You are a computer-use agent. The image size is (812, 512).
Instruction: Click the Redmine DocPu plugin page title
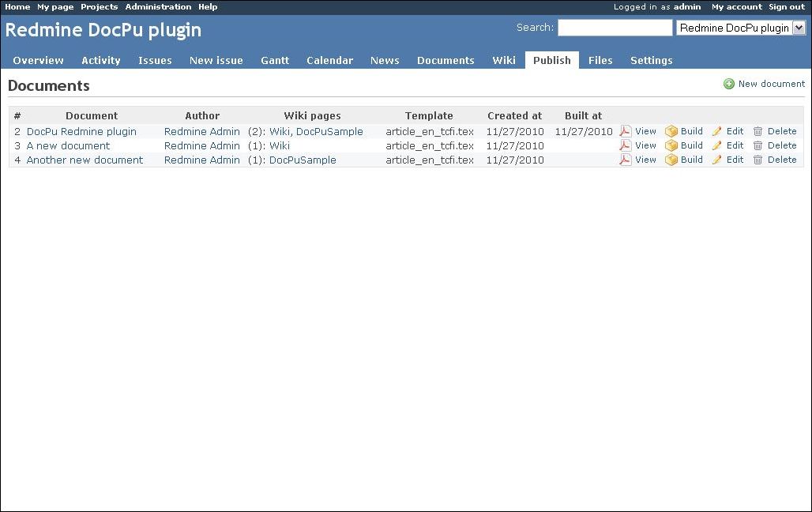pyautogui.click(x=103, y=31)
